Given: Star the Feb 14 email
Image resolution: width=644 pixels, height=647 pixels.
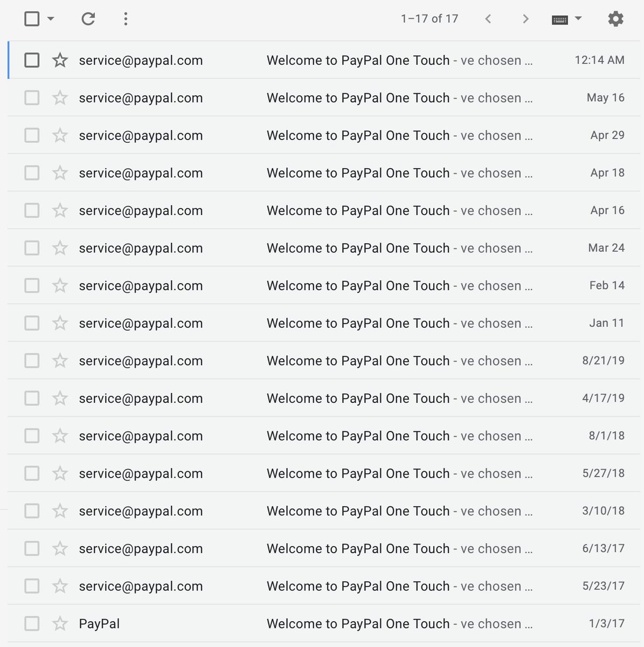Looking at the screenshot, I should coord(60,285).
